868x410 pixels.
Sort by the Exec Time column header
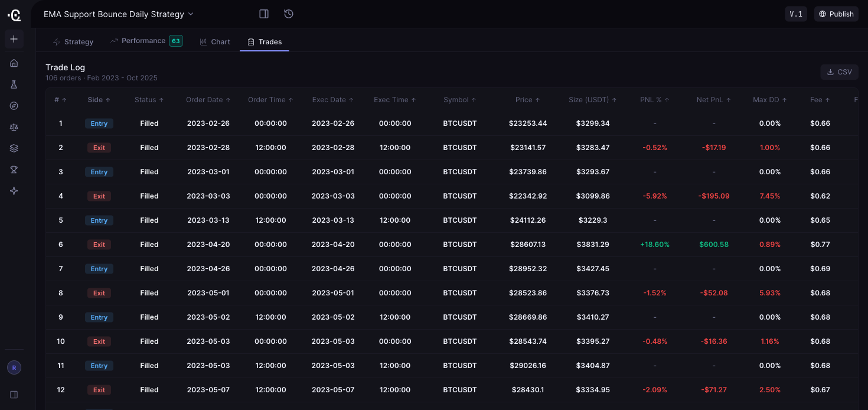point(395,100)
